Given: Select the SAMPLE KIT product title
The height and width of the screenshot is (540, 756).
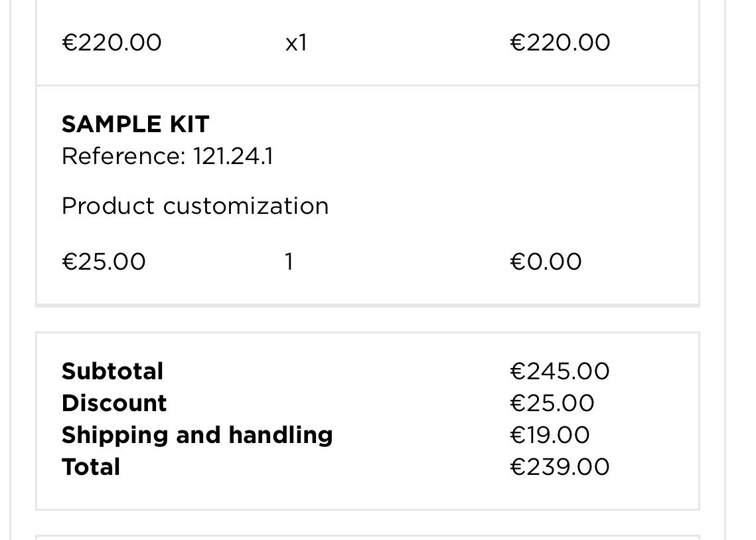Looking at the screenshot, I should (135, 124).
